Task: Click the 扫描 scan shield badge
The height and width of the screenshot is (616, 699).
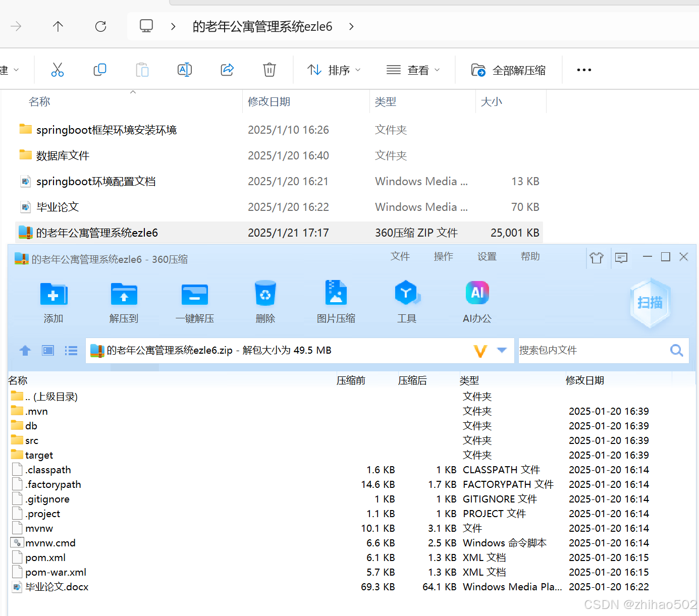Action: (x=650, y=302)
